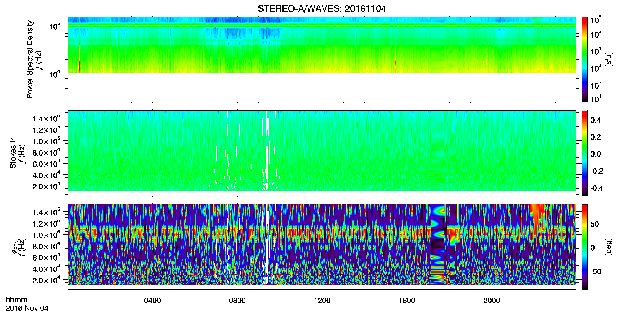Select the date text 2016 Nov 04
The height and width of the screenshot is (332, 644).
(x=27, y=308)
